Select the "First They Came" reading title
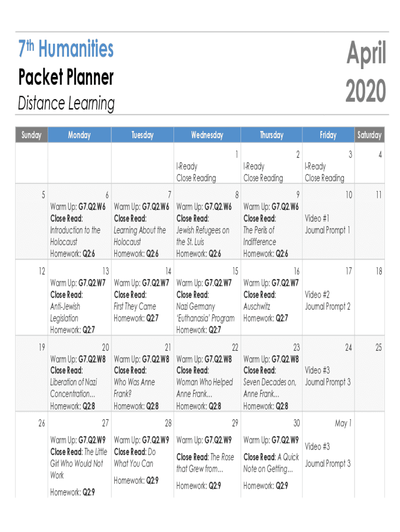The height and width of the screenshot is (532, 400). coord(135,307)
